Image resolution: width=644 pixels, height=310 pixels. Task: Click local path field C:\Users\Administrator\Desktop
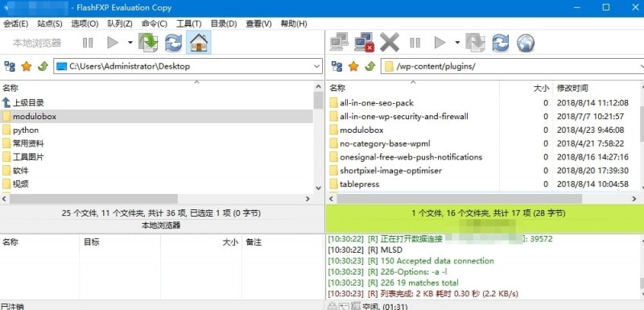pos(188,66)
